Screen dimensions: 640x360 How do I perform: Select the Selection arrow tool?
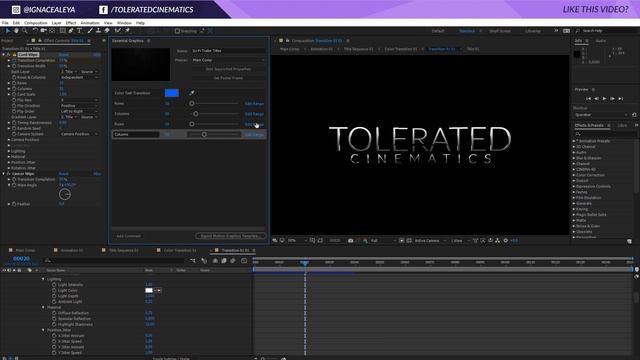(8, 31)
